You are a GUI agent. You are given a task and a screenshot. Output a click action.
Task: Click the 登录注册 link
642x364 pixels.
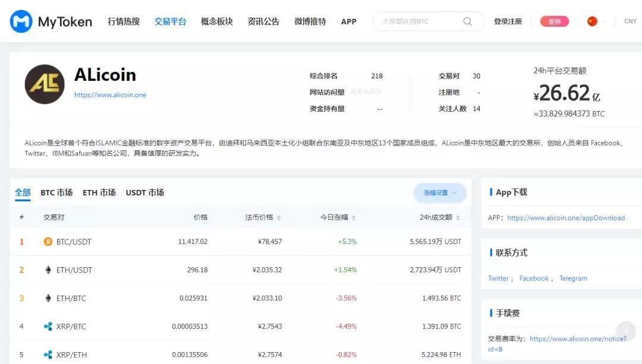(x=508, y=21)
